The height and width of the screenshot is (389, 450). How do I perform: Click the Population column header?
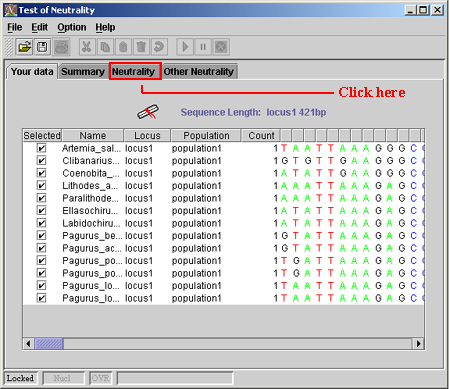[x=206, y=136]
